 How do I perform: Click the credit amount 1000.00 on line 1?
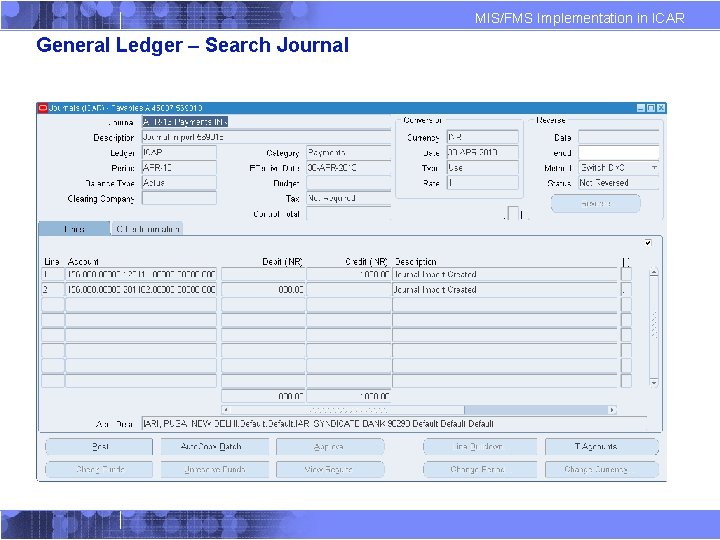click(x=349, y=274)
